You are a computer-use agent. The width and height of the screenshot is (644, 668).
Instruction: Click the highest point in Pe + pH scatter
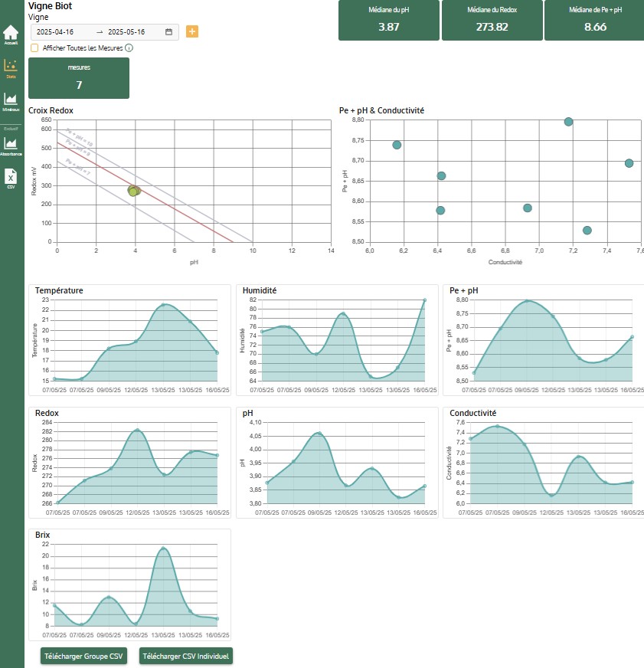click(569, 122)
